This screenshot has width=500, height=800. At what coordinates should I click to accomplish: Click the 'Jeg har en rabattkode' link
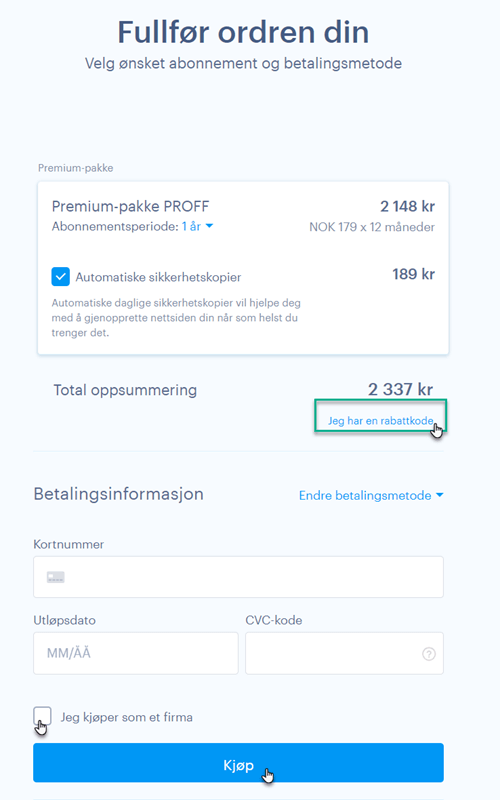click(x=381, y=421)
